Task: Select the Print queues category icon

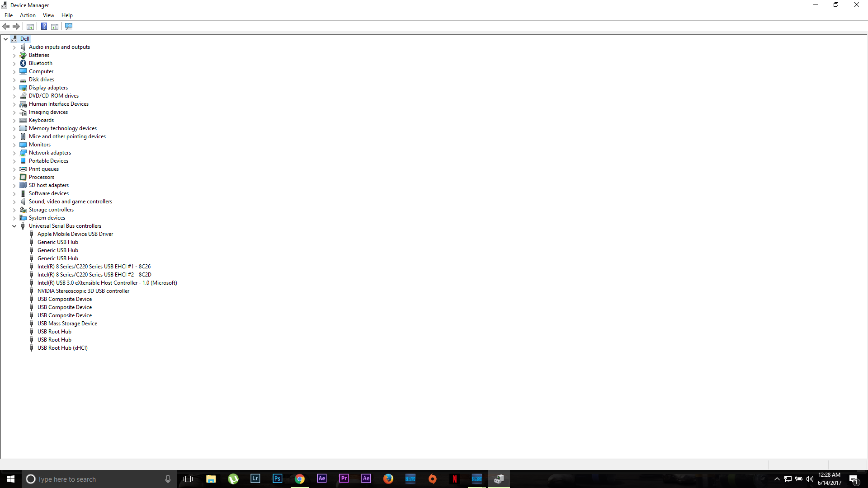Action: (x=23, y=169)
